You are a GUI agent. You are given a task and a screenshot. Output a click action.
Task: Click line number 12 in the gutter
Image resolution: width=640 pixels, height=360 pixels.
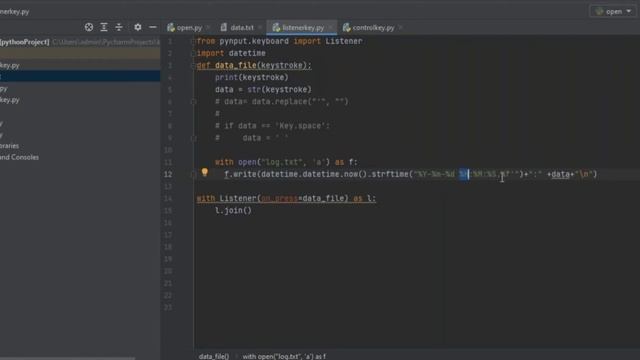pos(168,174)
